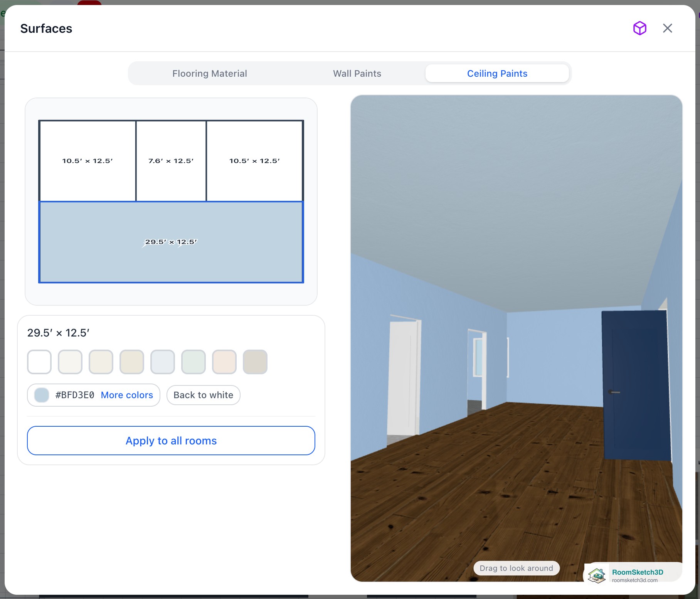This screenshot has width=700, height=599.
Task: Select the 7.6′ × 12.5′ middle room
Action: click(171, 161)
